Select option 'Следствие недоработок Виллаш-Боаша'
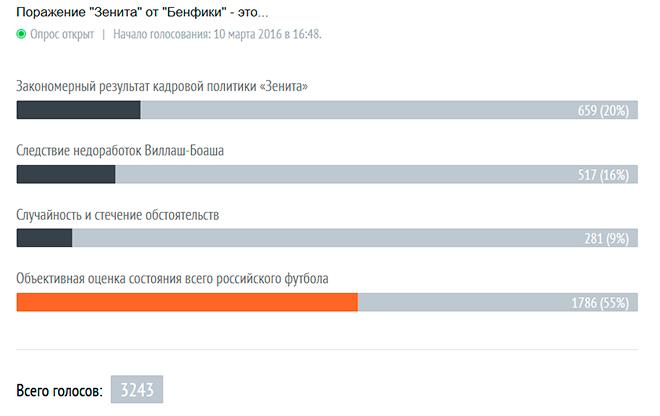Image resolution: width=660 pixels, height=416 pixels. coord(120,150)
